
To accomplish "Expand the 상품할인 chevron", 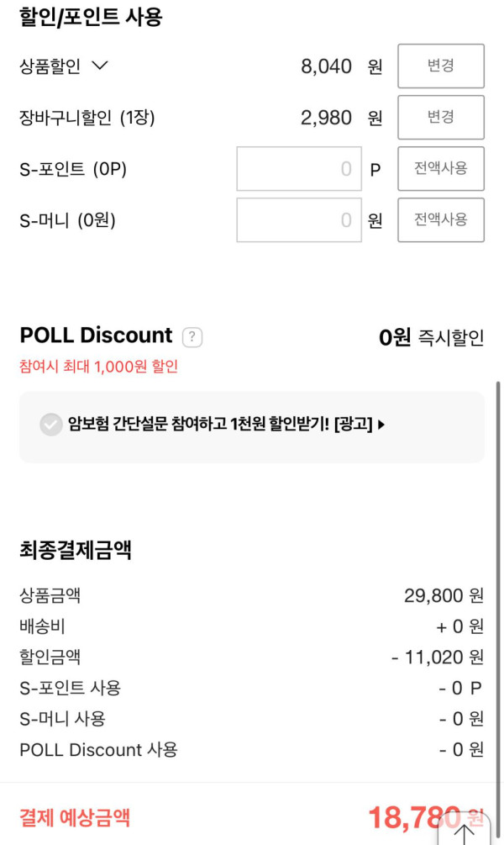I will pyautogui.click(x=99, y=66).
